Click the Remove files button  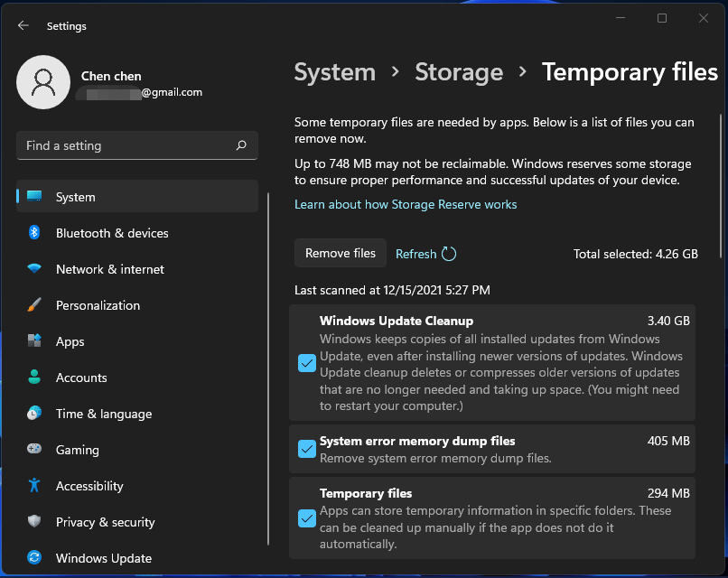[x=341, y=253]
